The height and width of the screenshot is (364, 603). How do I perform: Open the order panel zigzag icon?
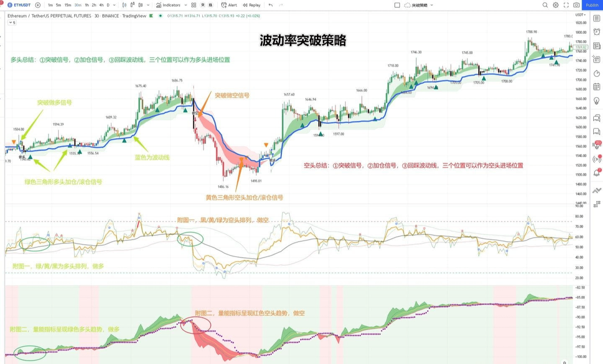click(597, 190)
